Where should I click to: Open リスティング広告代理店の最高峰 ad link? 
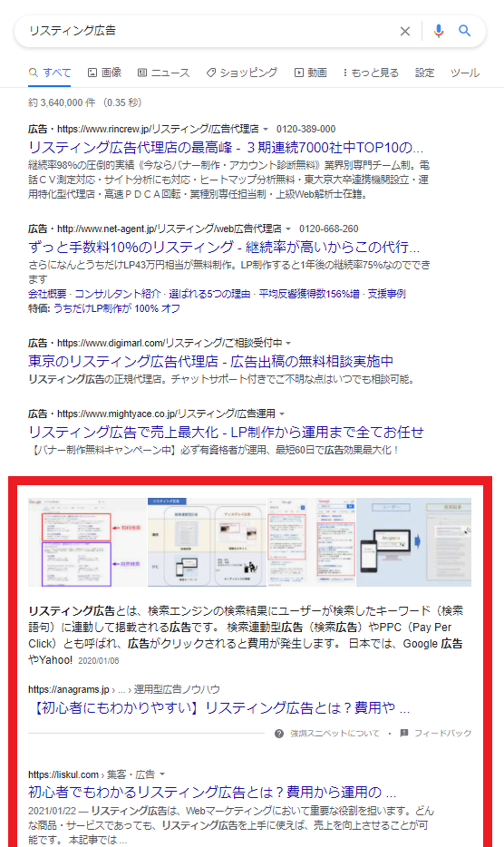pyautogui.click(x=226, y=147)
